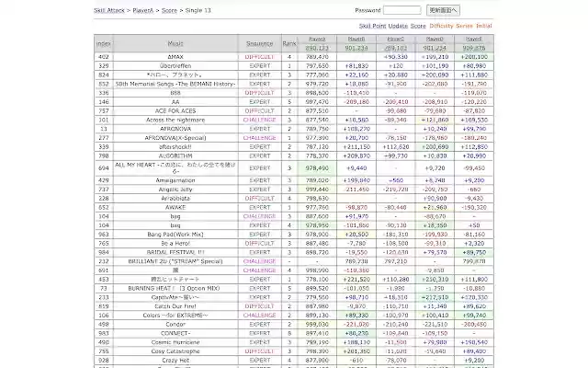Select the Bang Pad(Werk Mix) title
Viewport: 588px width, 368px height.
click(x=175, y=235)
